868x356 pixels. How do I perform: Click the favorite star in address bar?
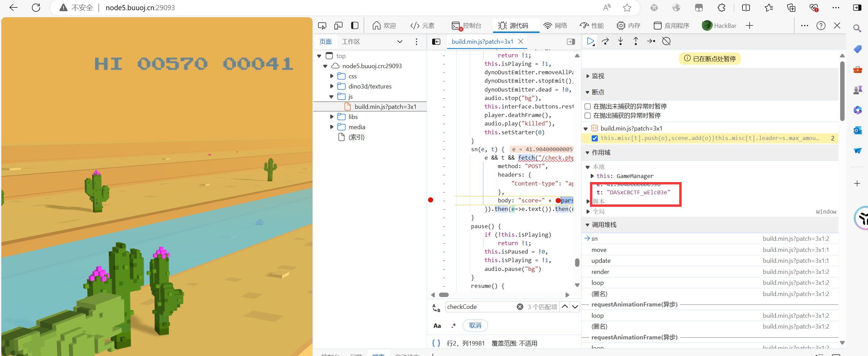coord(627,7)
